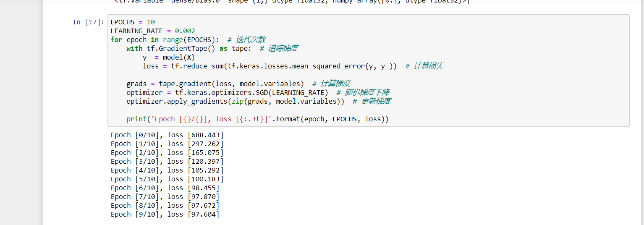The image size is (644, 225).
Task: Click output line Epoch [2/10], loss [165.075]
Action: pyautogui.click(x=167, y=153)
